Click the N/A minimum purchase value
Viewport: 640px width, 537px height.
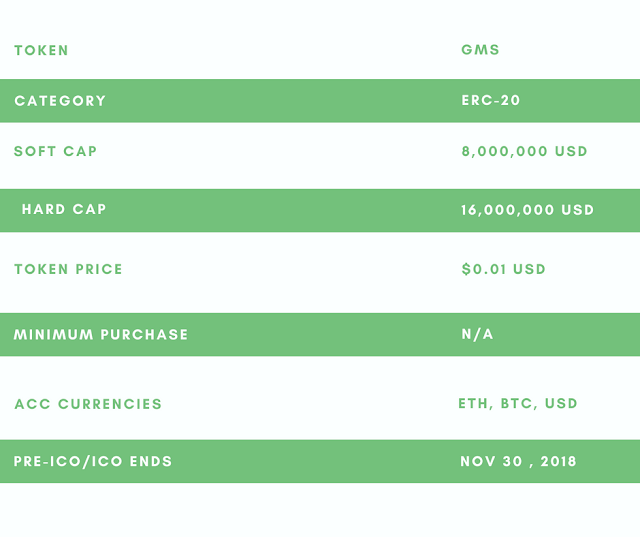click(477, 335)
